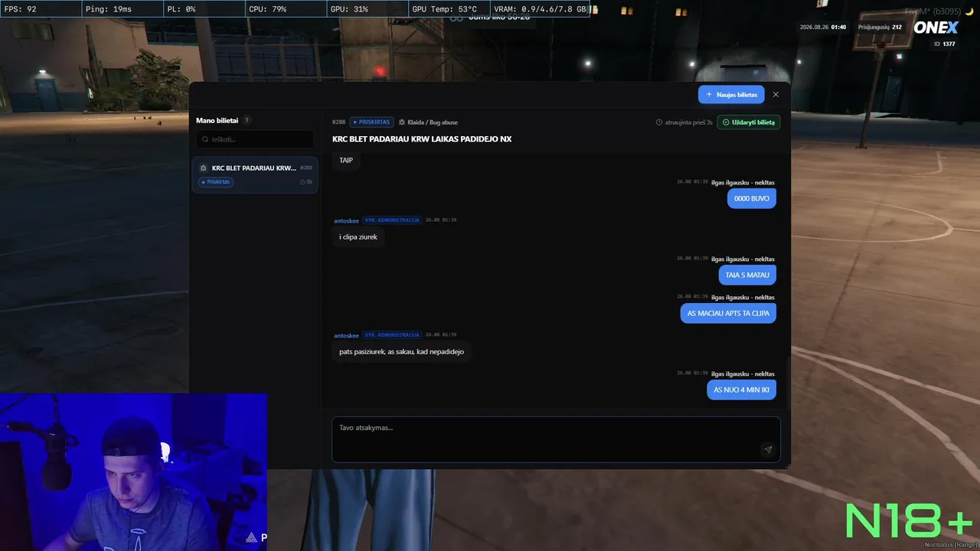Click the 'Mano bilietai' heading
This screenshot has height=551, width=980.
[217, 120]
